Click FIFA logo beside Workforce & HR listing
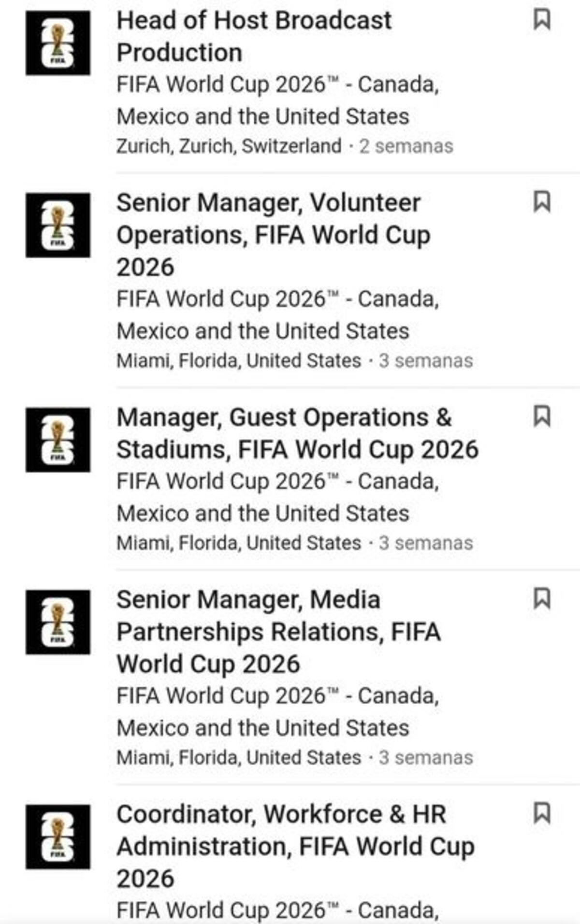580x924 pixels. 58,837
